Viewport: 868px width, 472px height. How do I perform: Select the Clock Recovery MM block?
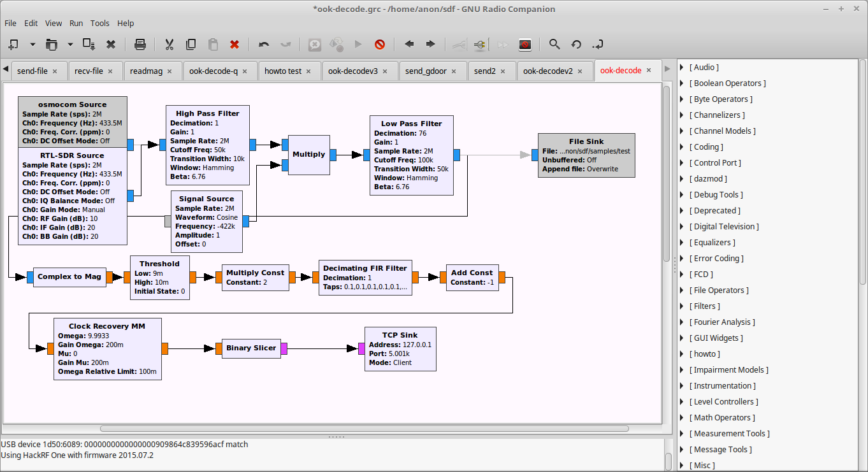click(107, 348)
